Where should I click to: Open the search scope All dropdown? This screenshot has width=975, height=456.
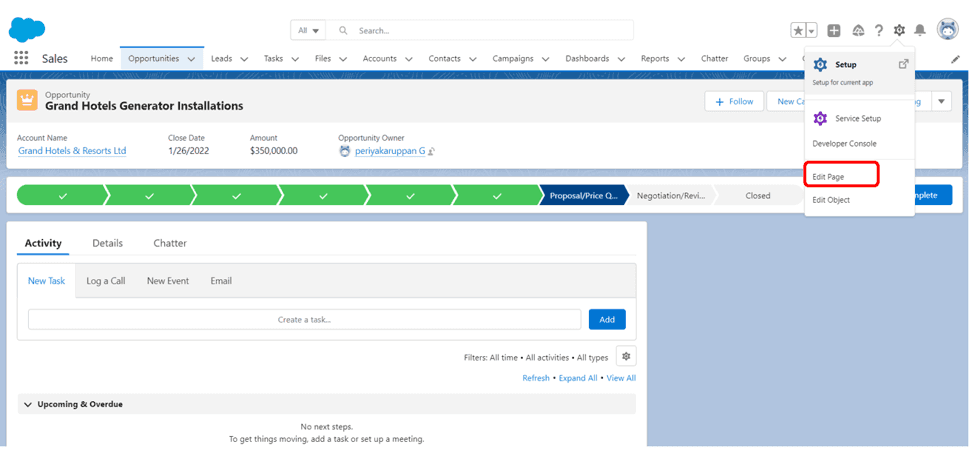click(x=308, y=30)
